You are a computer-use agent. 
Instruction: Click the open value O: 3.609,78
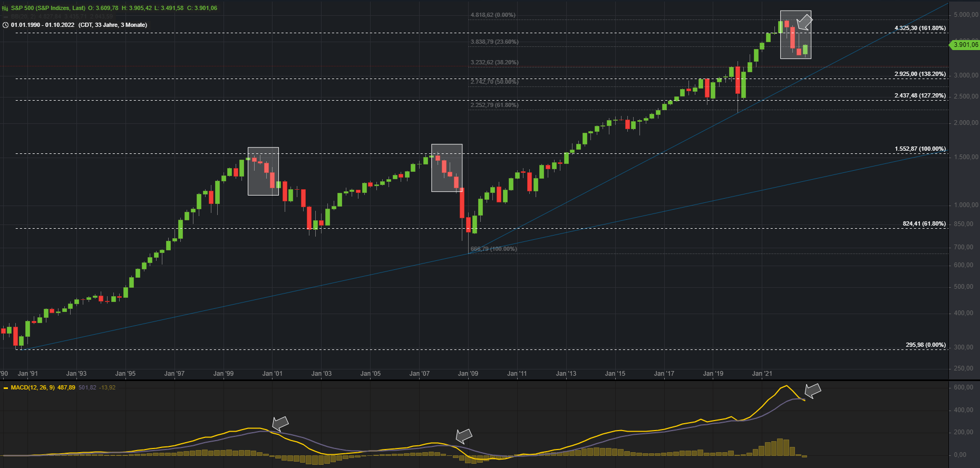(x=103, y=8)
